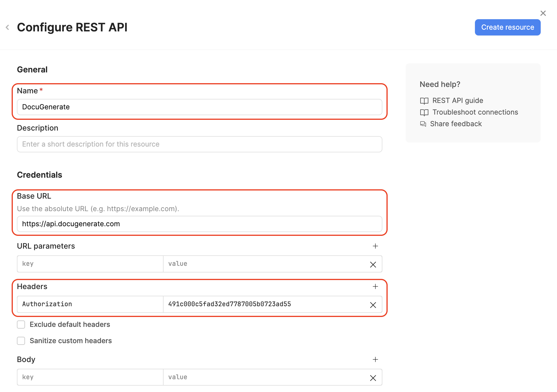Click the Sanitize custom headers label
Viewport: 557px width, 392px height.
pos(71,341)
